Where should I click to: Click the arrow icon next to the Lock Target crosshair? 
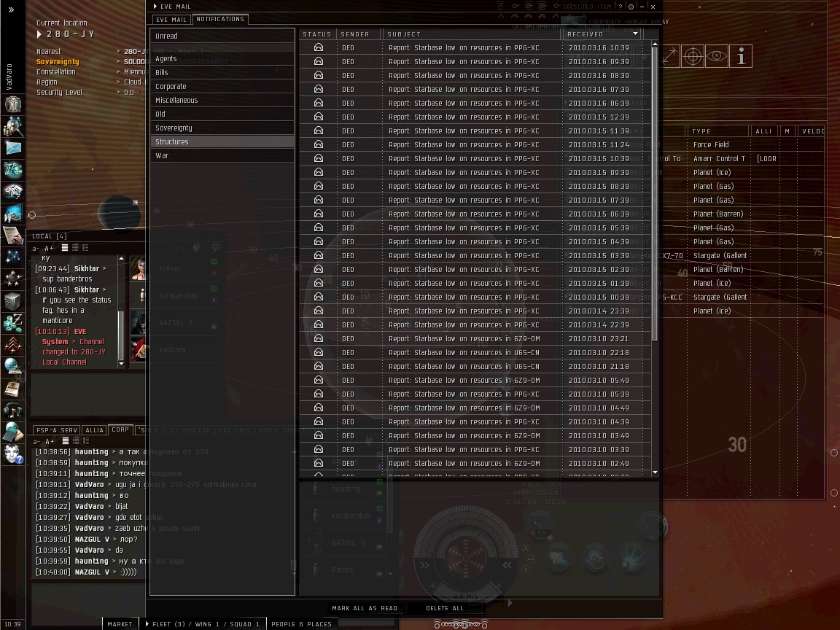point(670,56)
